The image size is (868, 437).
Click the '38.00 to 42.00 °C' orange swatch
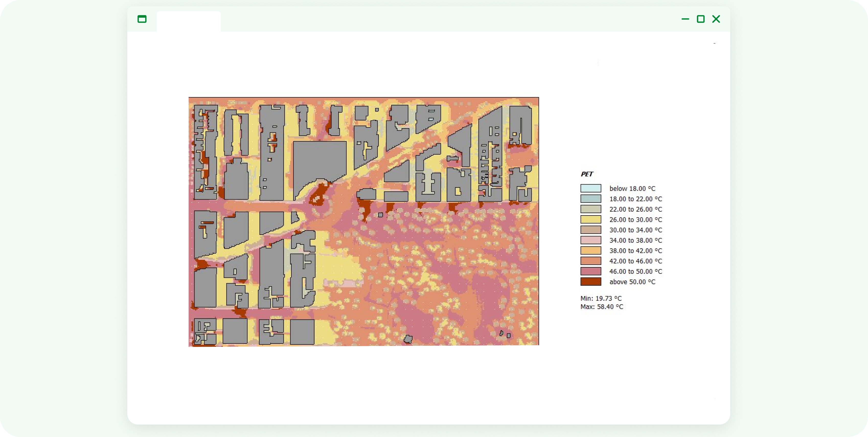point(590,251)
